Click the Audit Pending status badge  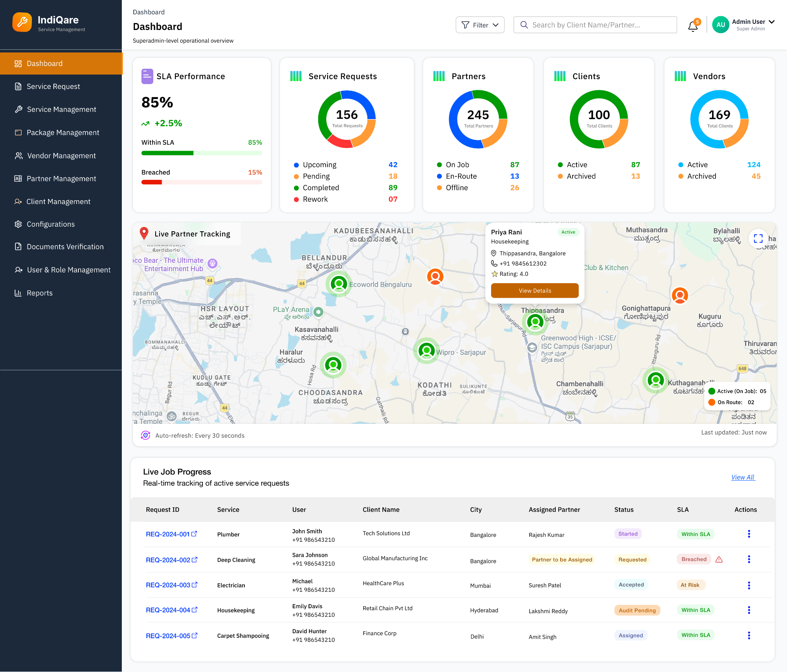(637, 610)
